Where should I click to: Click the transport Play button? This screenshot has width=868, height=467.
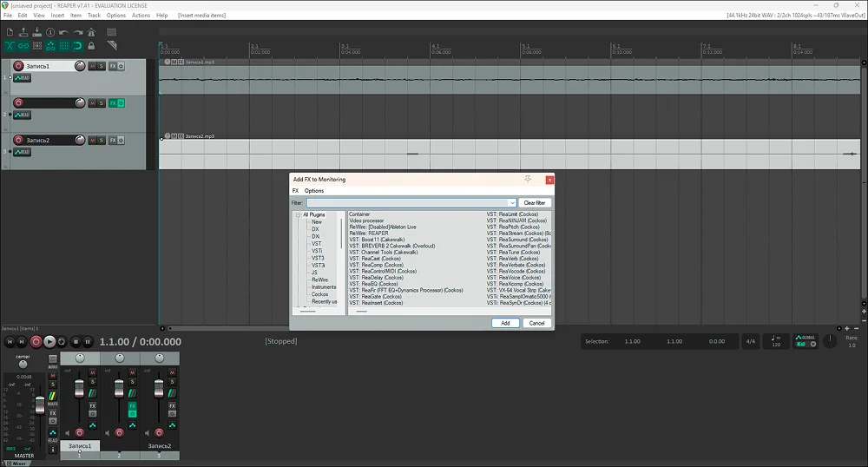(49, 342)
